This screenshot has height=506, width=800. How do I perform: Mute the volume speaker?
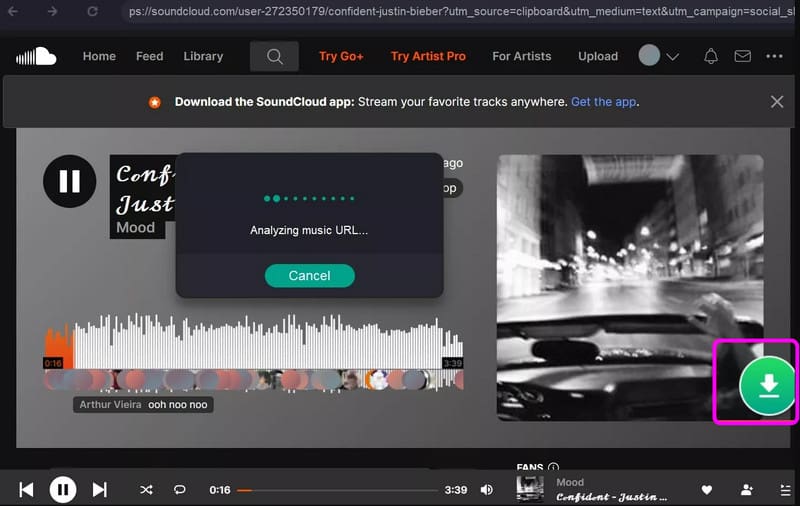click(x=487, y=490)
